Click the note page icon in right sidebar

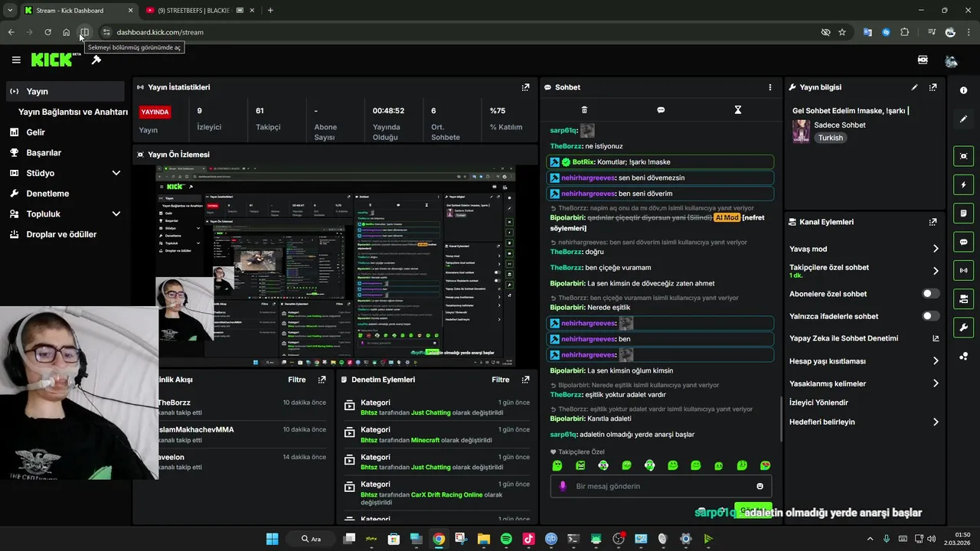963,213
